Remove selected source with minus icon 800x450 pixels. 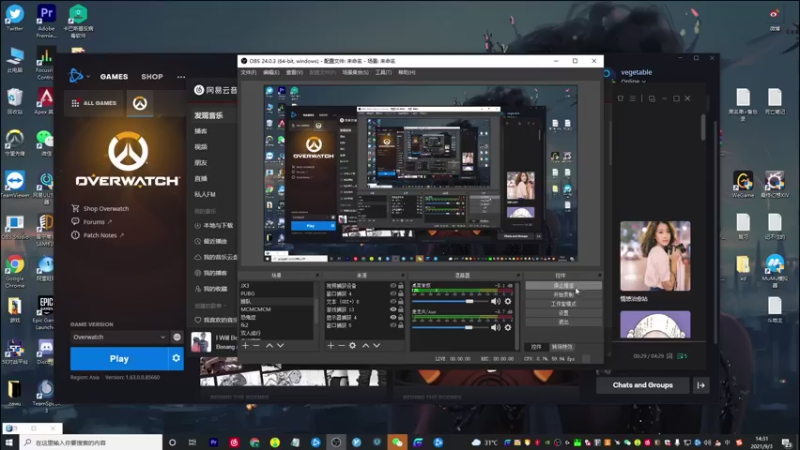click(341, 345)
